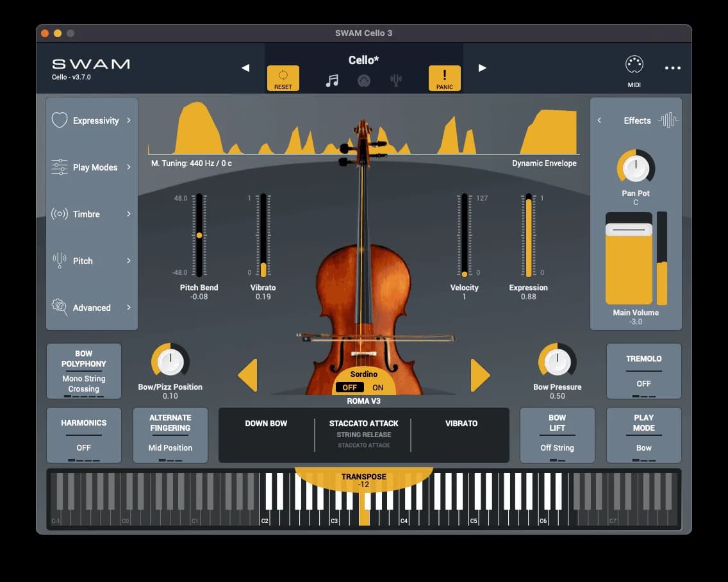Select the Down Bow articulation
Viewport: 728px width, 582px height.
(x=267, y=424)
